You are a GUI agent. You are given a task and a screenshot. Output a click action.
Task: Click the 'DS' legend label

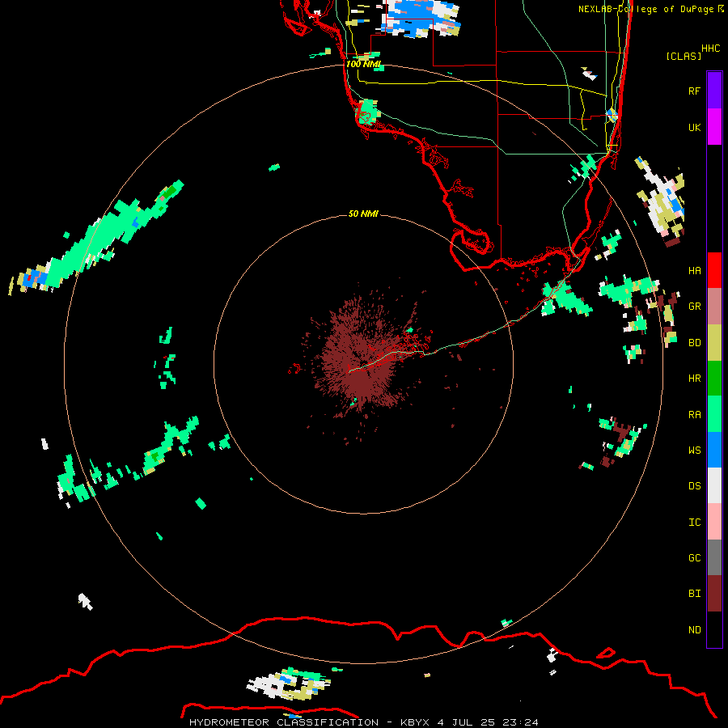click(x=694, y=486)
